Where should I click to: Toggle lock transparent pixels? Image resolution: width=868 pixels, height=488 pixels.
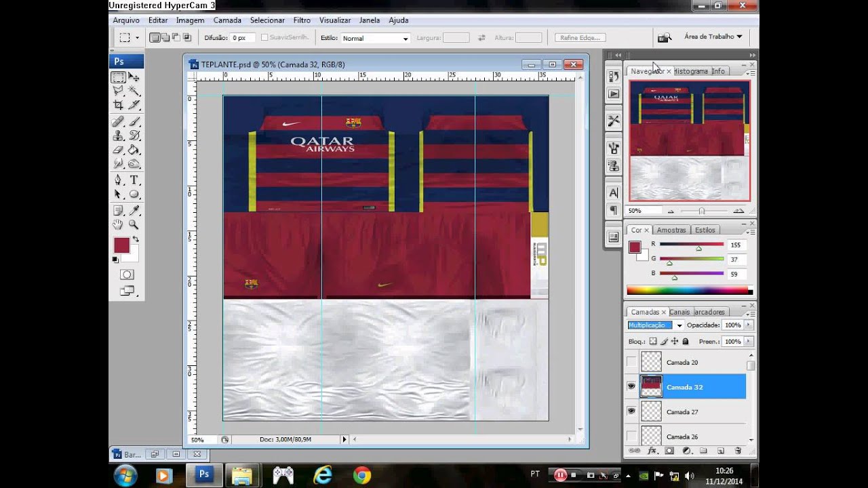(653, 342)
